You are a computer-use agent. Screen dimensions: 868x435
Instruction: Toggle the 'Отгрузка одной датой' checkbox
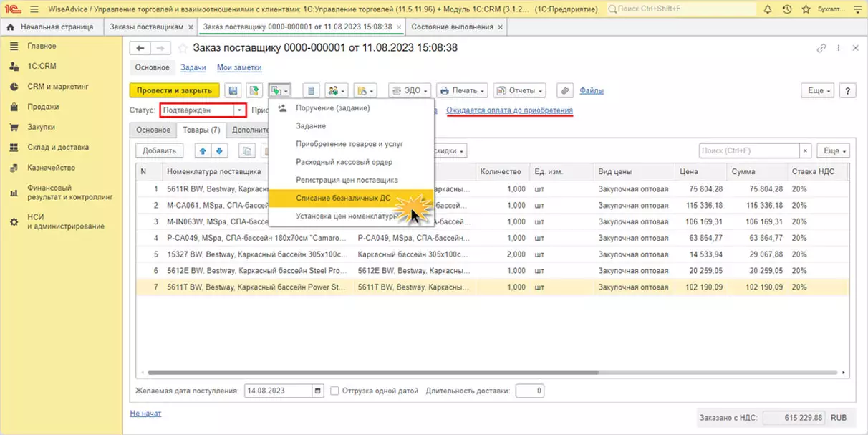(x=335, y=391)
